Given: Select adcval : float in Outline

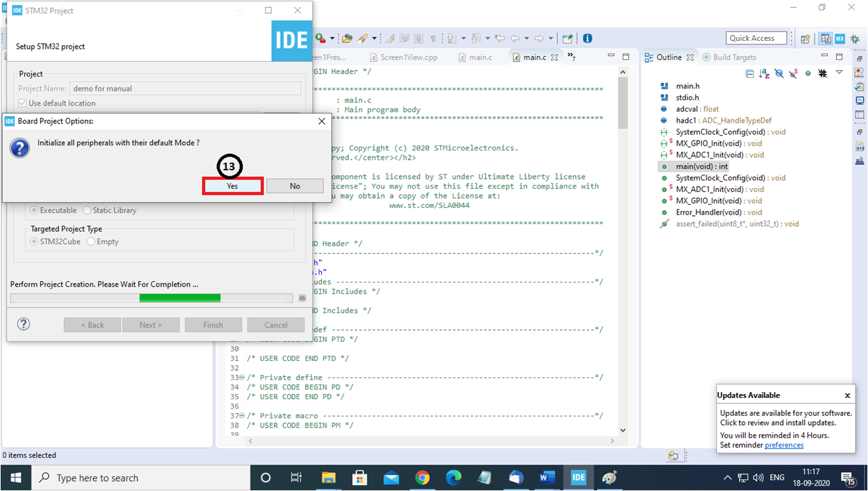Looking at the screenshot, I should click(697, 109).
